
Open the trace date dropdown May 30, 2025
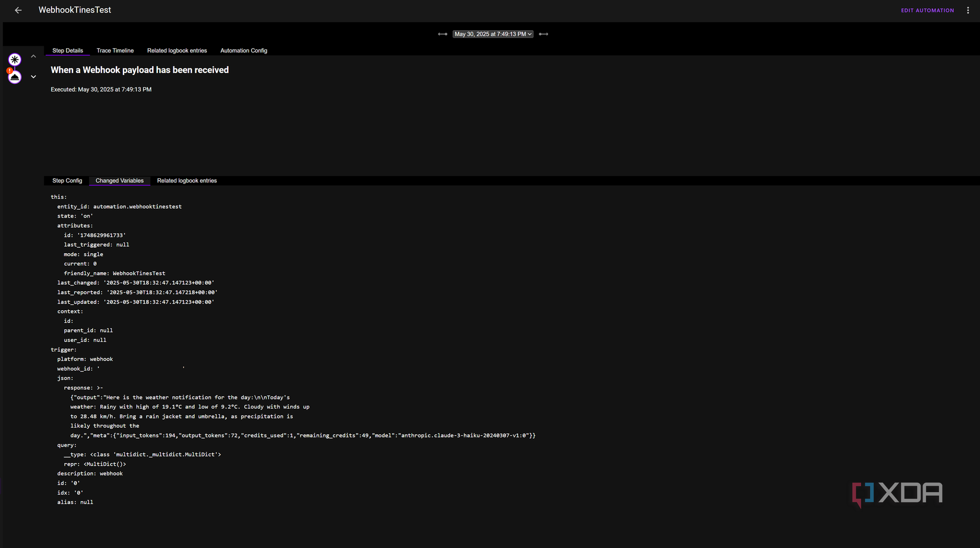493,34
